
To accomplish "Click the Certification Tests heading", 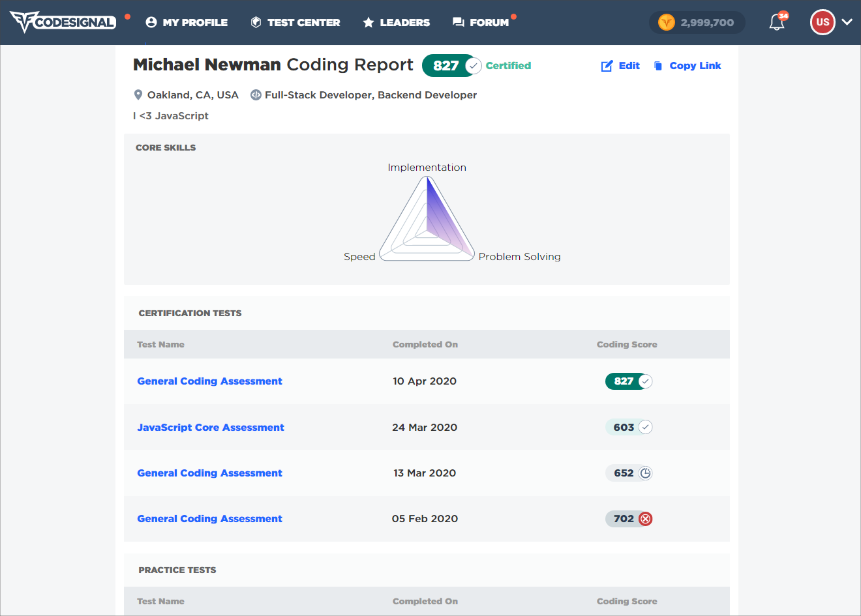I will [190, 314].
